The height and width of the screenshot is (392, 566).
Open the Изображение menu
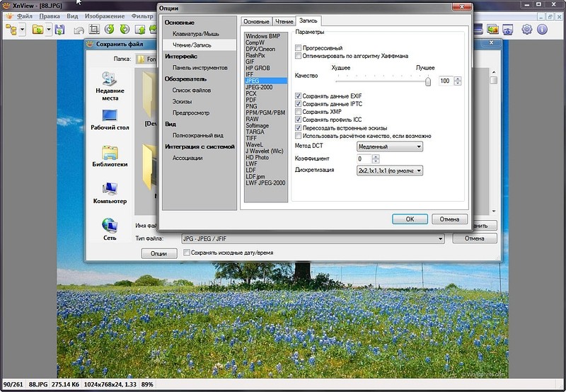coord(105,15)
